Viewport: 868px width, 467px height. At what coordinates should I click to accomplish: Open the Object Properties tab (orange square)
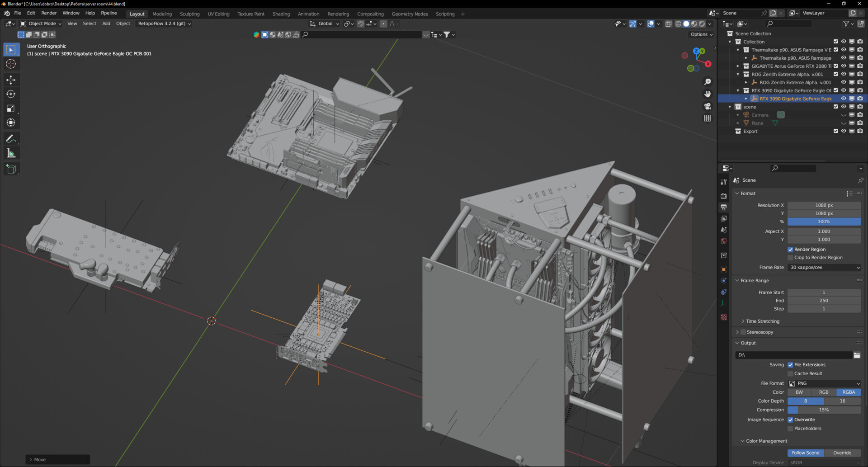pyautogui.click(x=723, y=269)
